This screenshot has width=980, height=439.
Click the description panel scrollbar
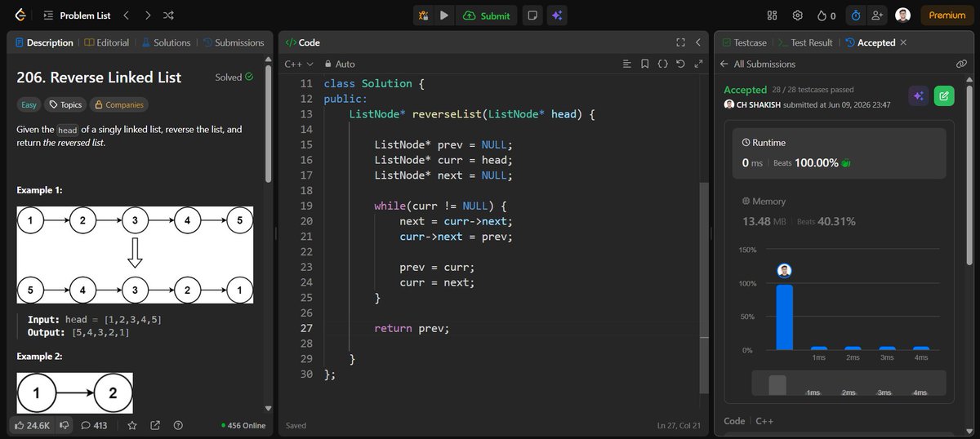(x=268, y=122)
